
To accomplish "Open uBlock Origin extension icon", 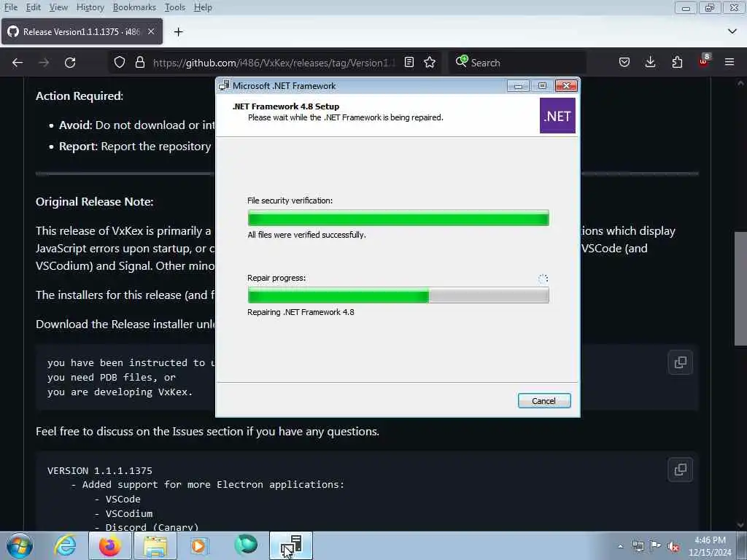I will 704,61.
